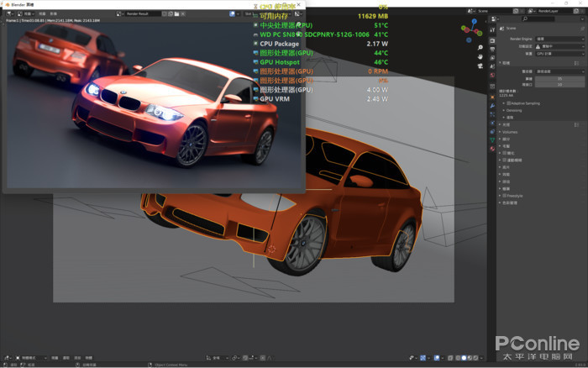Click folder icon in render window header
588x368 pixels.
[x=176, y=14]
